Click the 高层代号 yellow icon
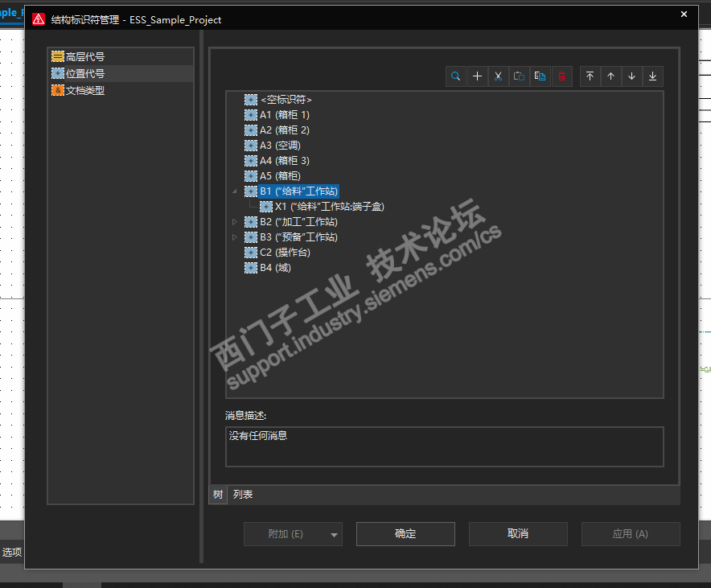Screen dimensions: 711x588 coord(58,56)
